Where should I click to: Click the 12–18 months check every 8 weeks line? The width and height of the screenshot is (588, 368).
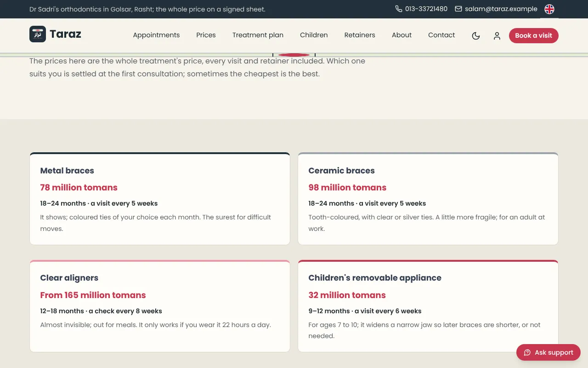(x=101, y=311)
